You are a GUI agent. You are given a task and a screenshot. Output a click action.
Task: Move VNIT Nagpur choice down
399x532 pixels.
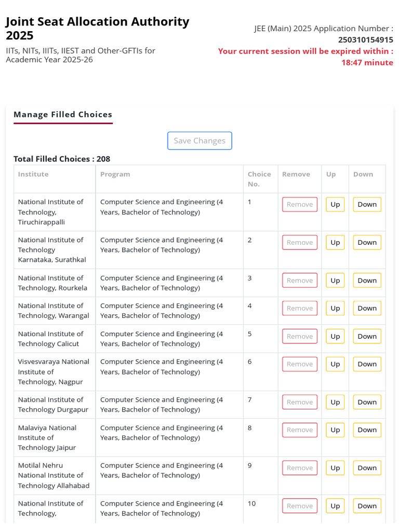[x=367, y=364]
